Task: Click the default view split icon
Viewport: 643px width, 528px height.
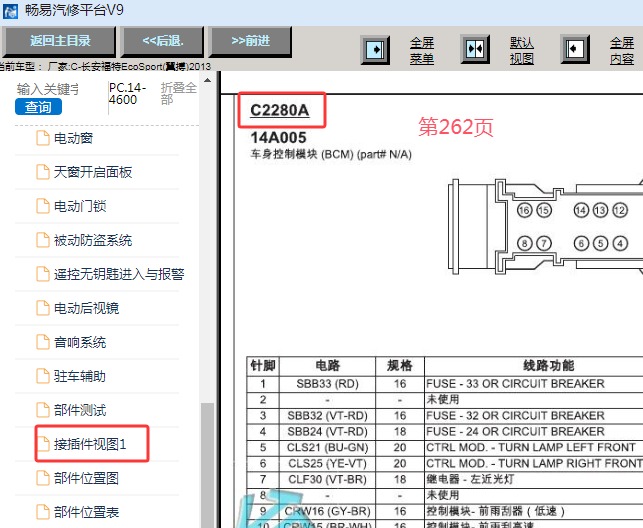Action: click(475, 49)
